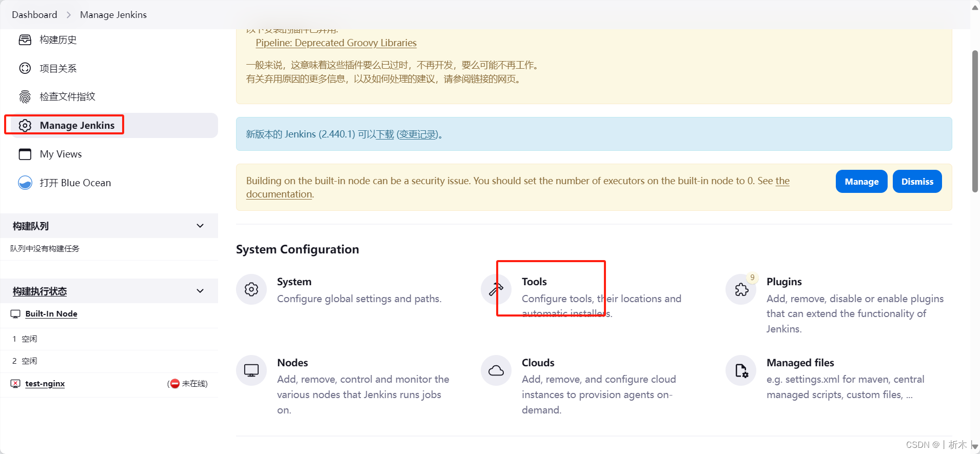The width and height of the screenshot is (980, 454).
Task: Click the Built-In Node computer icon
Action: (15, 314)
